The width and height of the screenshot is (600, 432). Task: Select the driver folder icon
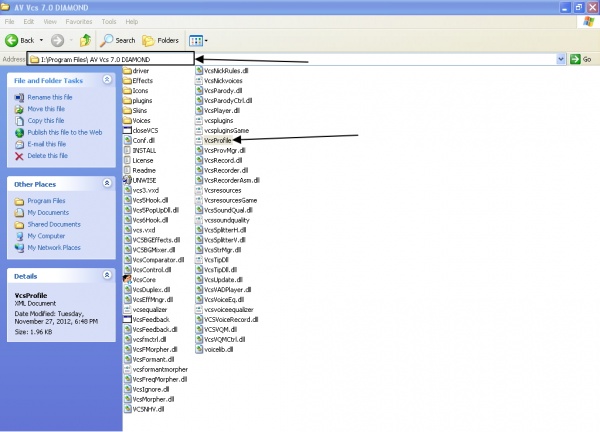(x=127, y=71)
